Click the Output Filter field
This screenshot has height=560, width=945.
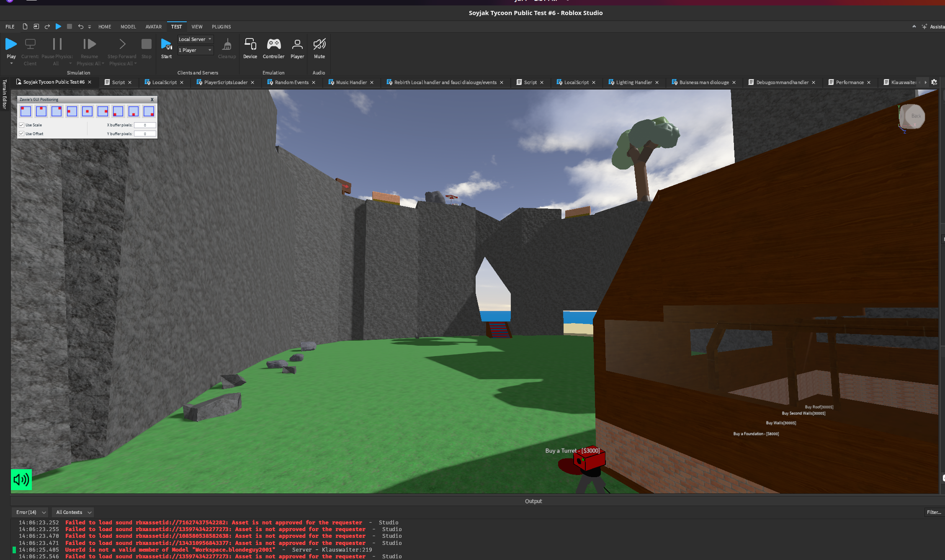[934, 512]
